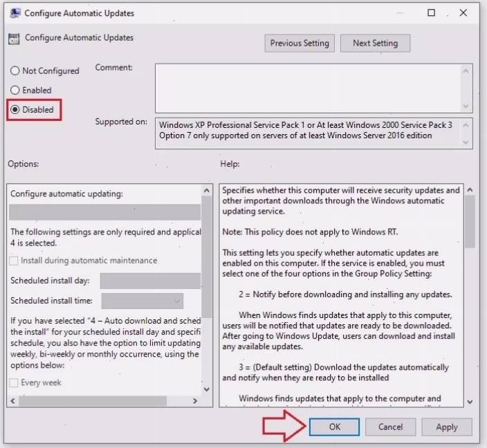Screen dimensions: 487x448
Task: Maximize the Configure Automatic Updates window
Action: coord(431,12)
